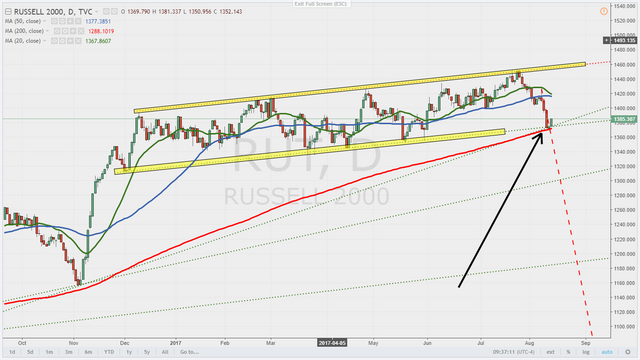Viewport: 640px width, 360px height.
Task: Toggle the ext extended hours option
Action: tap(551, 352)
